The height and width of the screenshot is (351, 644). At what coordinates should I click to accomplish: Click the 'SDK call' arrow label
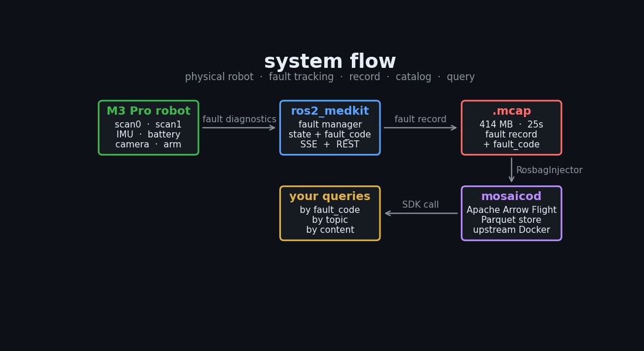pyautogui.click(x=420, y=205)
